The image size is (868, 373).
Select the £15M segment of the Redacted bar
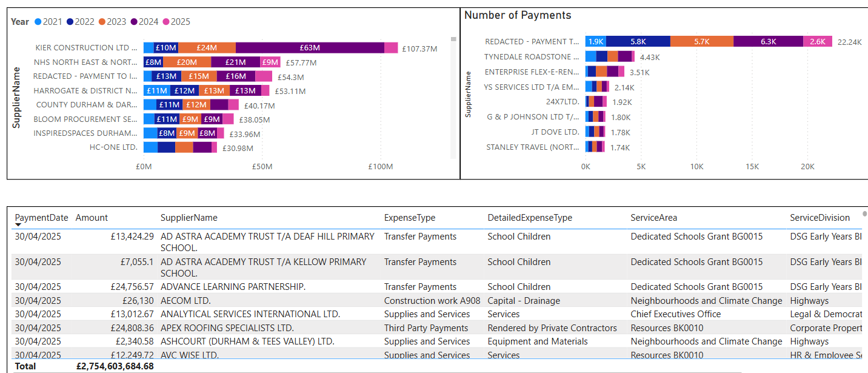tap(199, 76)
